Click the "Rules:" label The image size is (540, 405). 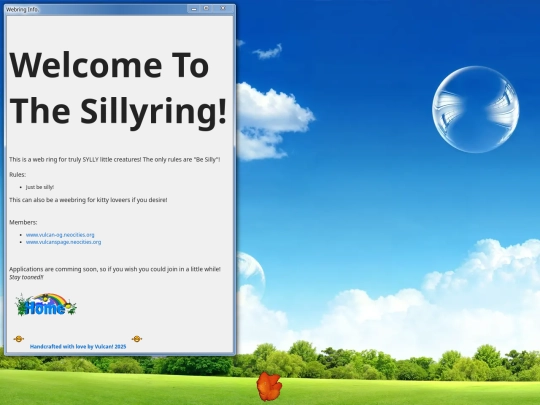18,175
